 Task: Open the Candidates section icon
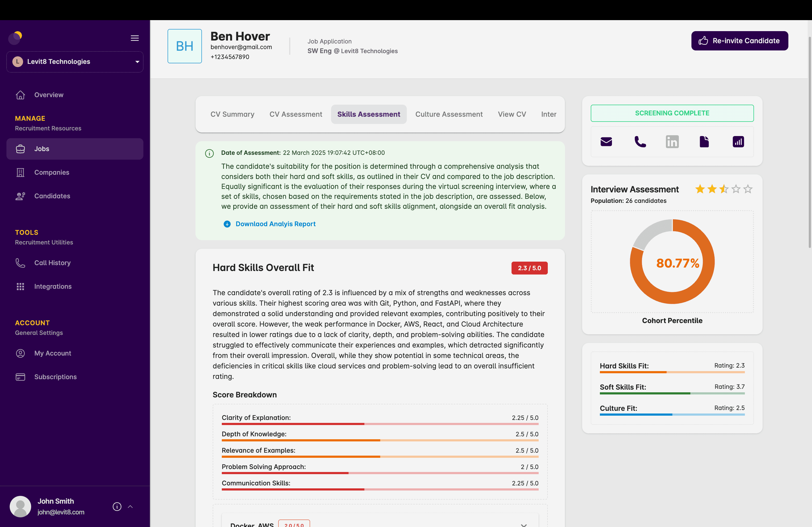[20, 196]
